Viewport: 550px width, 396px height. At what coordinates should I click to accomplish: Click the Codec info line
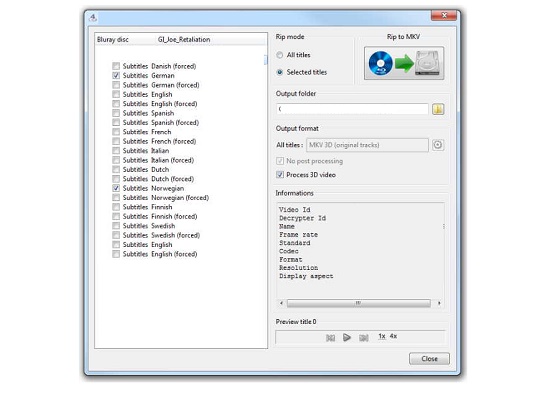point(289,251)
